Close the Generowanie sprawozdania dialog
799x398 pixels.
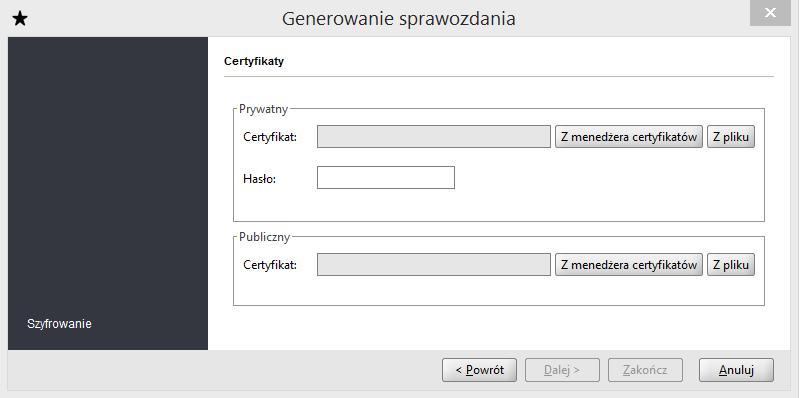(x=770, y=13)
